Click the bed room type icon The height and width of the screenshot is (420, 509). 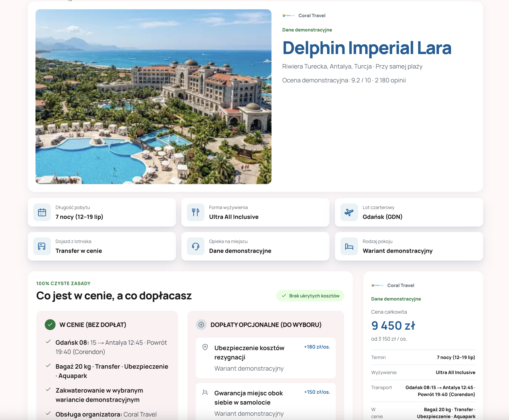tap(349, 246)
